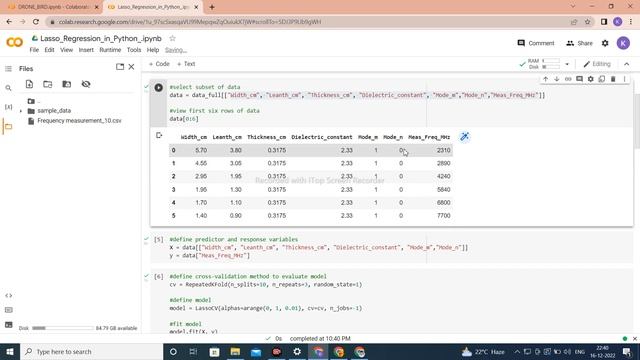Open the Editing mode dropdown

597,64
